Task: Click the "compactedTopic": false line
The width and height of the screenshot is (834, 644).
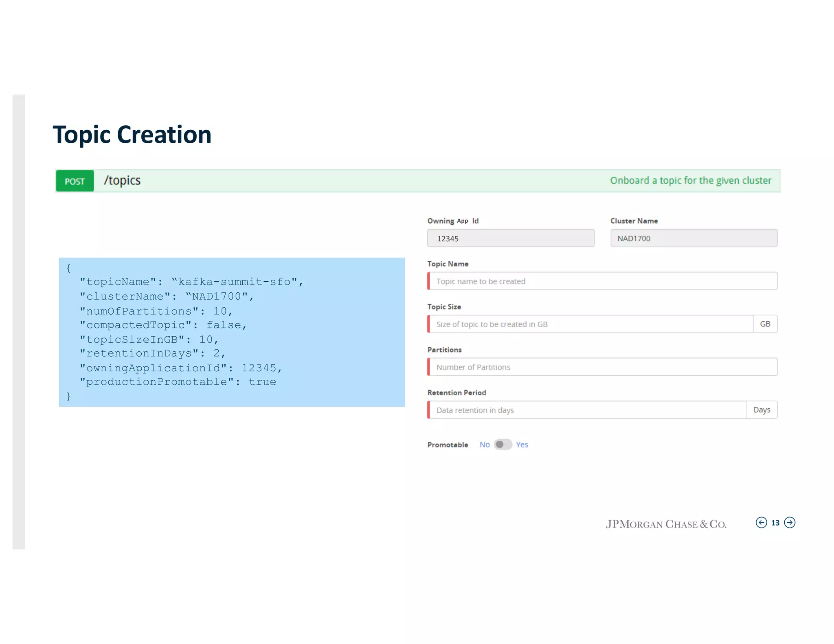Action: [163, 325]
